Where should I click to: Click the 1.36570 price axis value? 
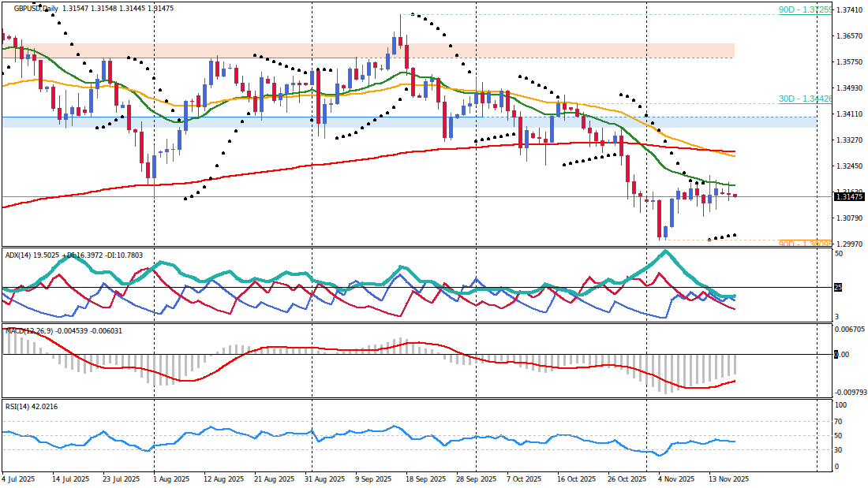[x=850, y=36]
